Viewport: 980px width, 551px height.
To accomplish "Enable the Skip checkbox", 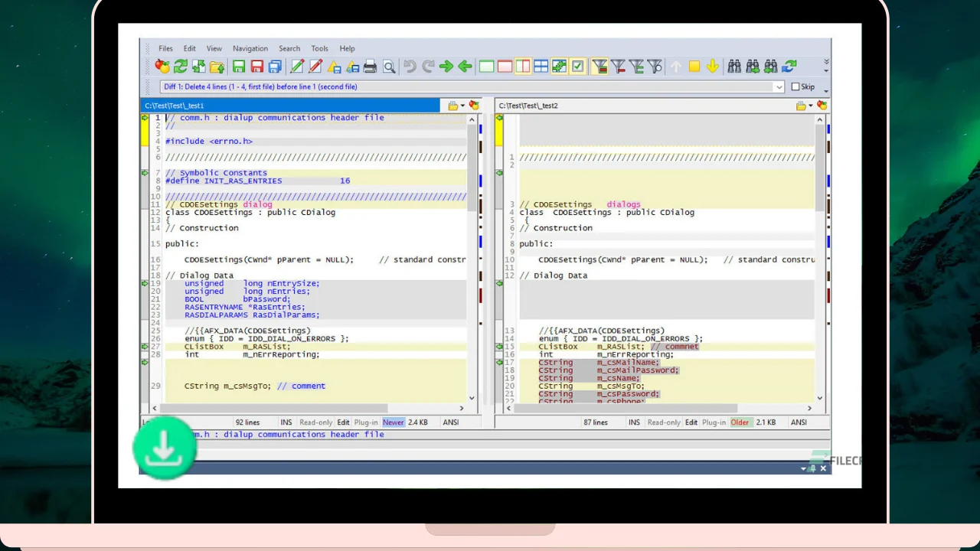I will click(x=795, y=86).
